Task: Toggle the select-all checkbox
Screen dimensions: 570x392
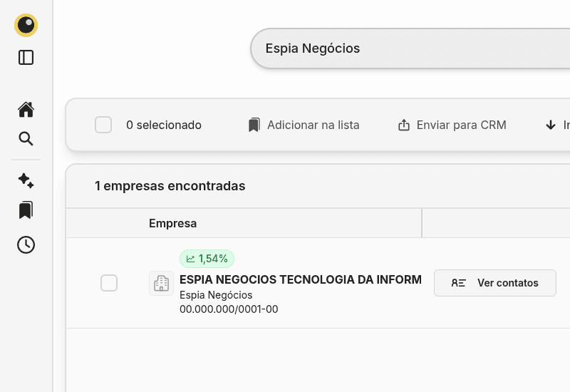Action: pyautogui.click(x=103, y=125)
